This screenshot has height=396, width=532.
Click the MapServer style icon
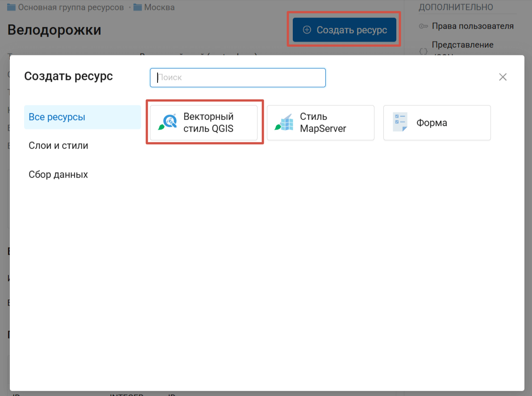284,123
